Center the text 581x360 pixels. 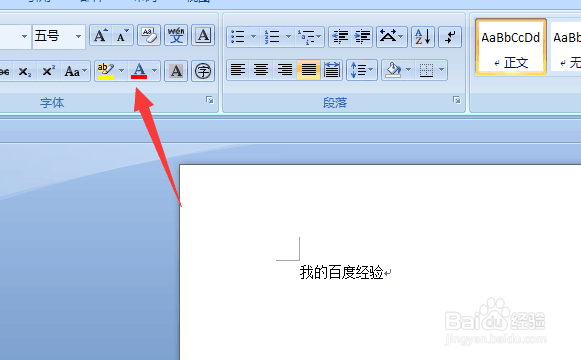click(x=261, y=70)
